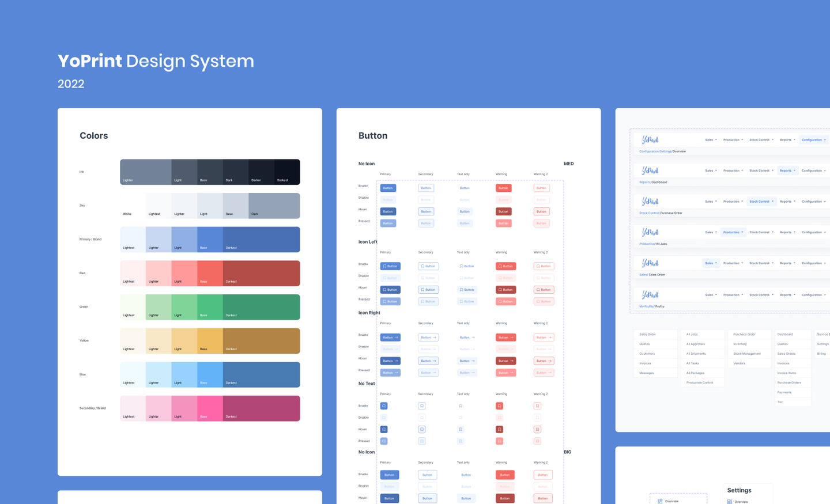Click the YoPrint logo above the Configuration/Settings/Overview breadcrumb
Viewport: 830px width, 504px height.
(650, 139)
